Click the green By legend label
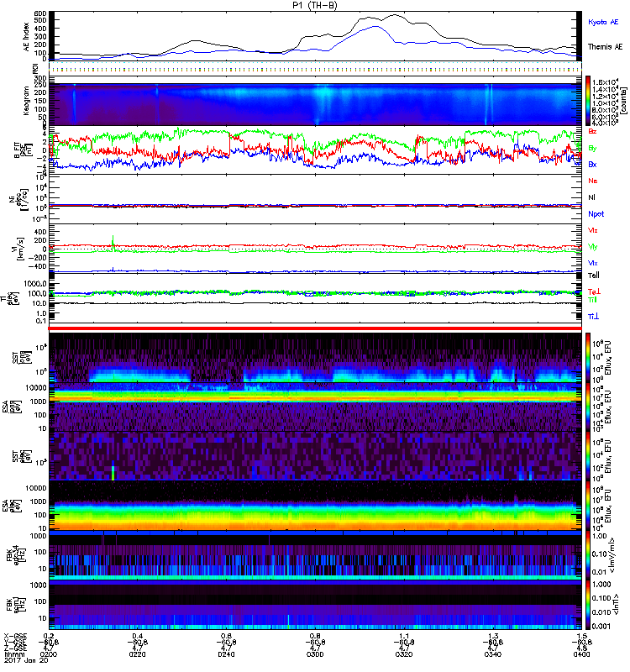630x672 pixels. [592, 149]
